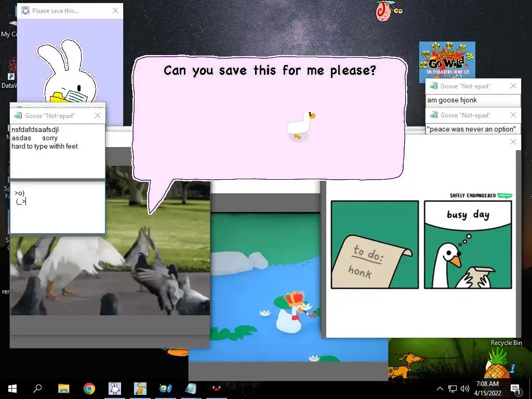Click the Not-epad icon in the 'am goose hjonk' window title
The image size is (532, 399).
point(433,86)
